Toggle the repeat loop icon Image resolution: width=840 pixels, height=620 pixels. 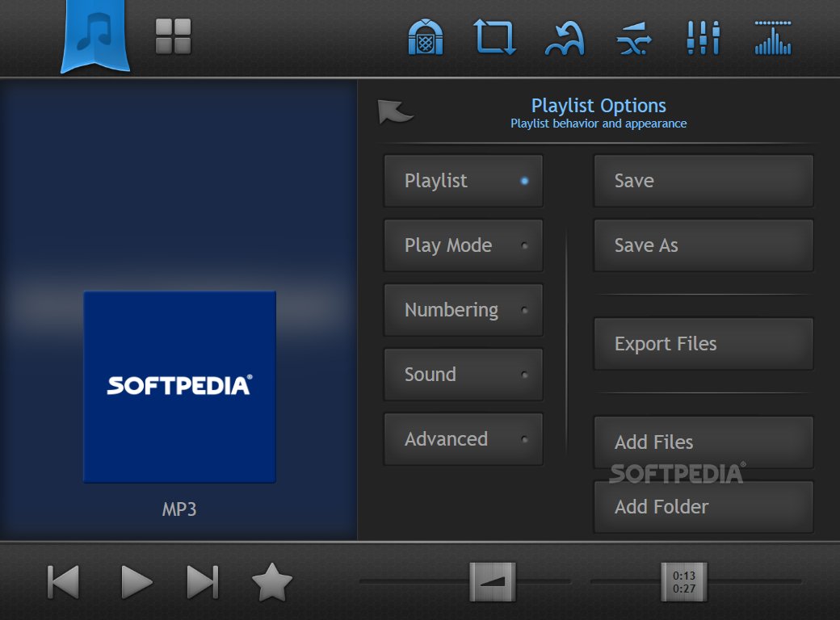[x=495, y=37]
